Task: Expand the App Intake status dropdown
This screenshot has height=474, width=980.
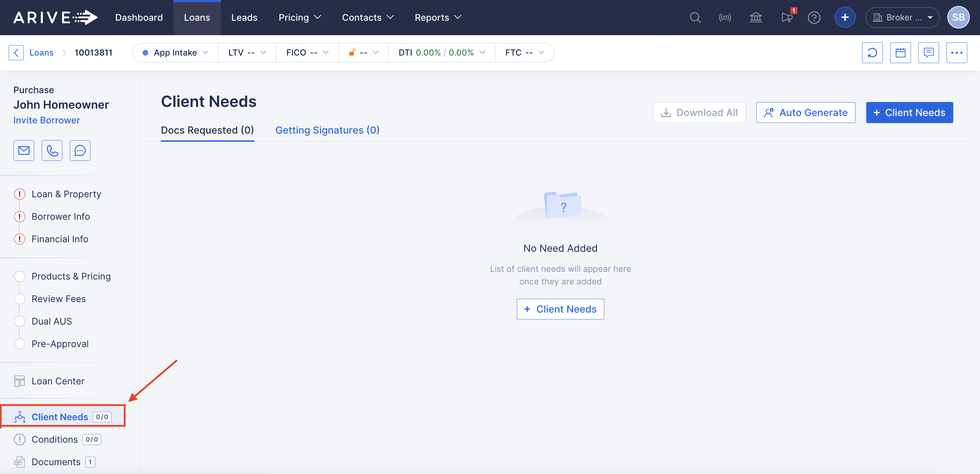Action: [x=175, y=52]
